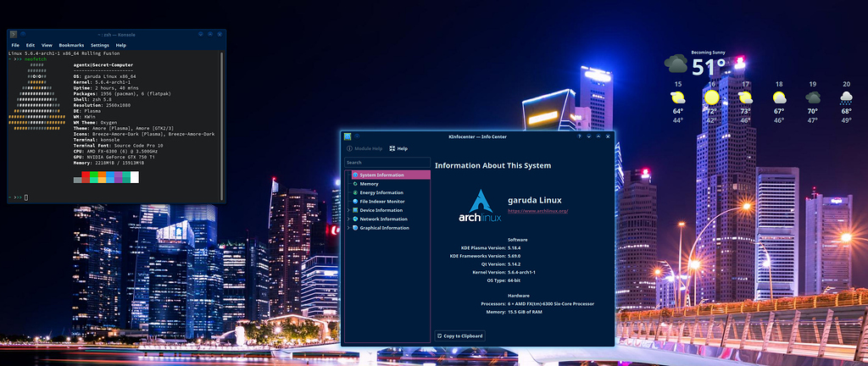This screenshot has height=366, width=868.
Task: Open the Settings menu in Konsole
Action: click(x=99, y=45)
